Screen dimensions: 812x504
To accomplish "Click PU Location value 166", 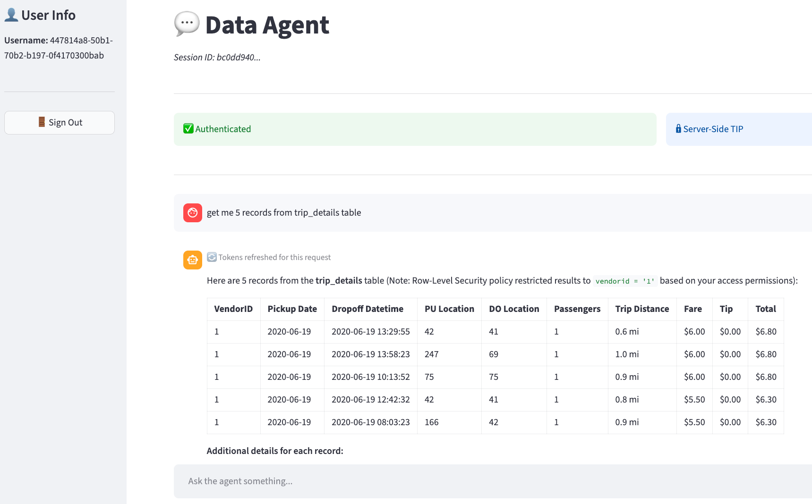I will coord(432,422).
